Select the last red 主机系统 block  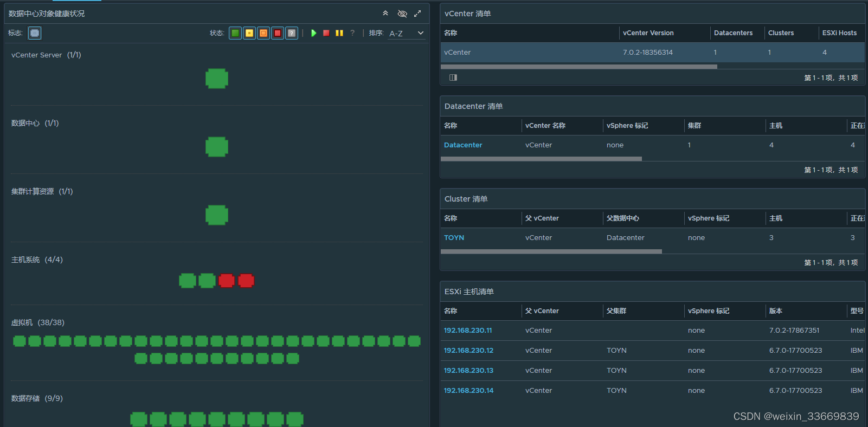coord(246,281)
